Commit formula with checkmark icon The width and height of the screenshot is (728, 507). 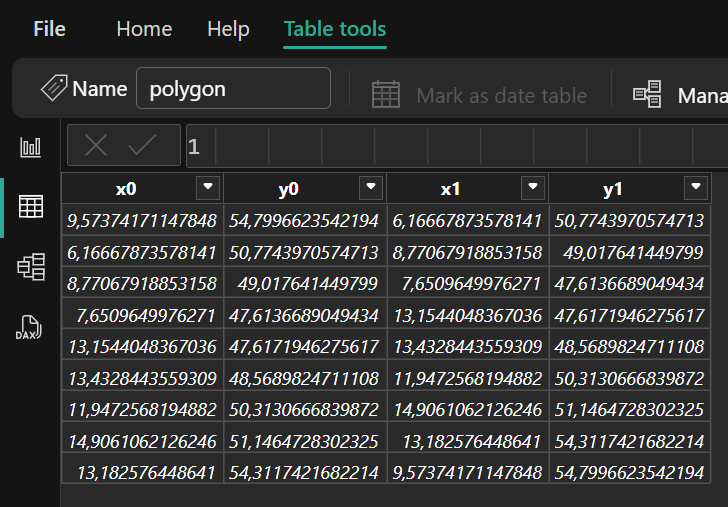tap(142, 145)
